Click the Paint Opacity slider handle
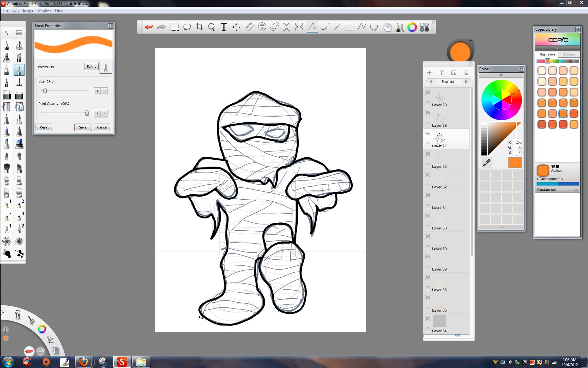The width and height of the screenshot is (588, 368). click(x=87, y=113)
